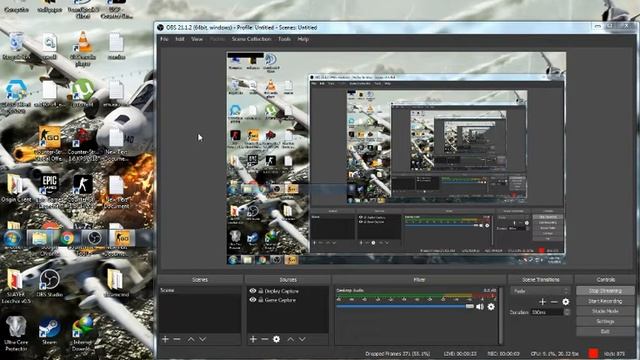Viewport: 640px width, 360px height.
Task: Toggle lock on Display Capture source
Action: tap(260, 291)
